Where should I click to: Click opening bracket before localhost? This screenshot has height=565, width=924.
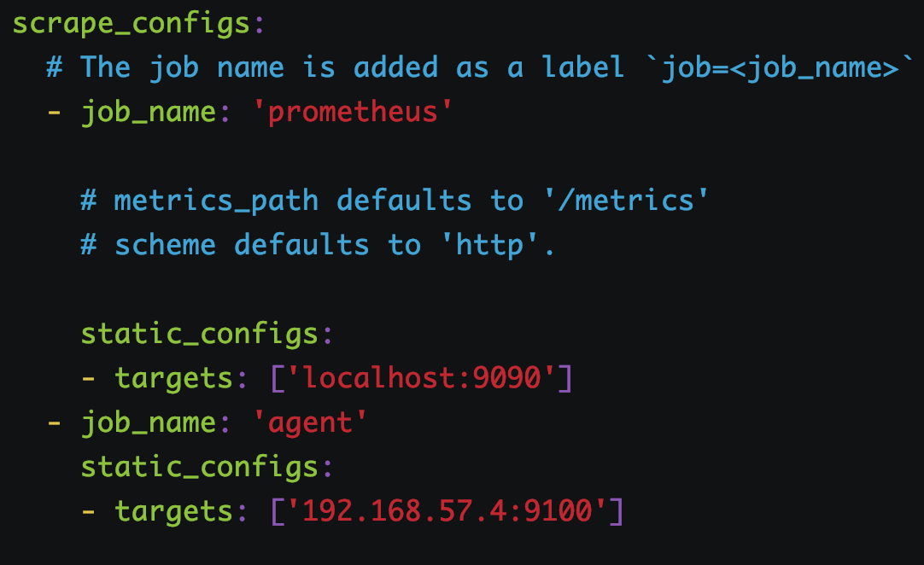pyautogui.click(x=277, y=378)
